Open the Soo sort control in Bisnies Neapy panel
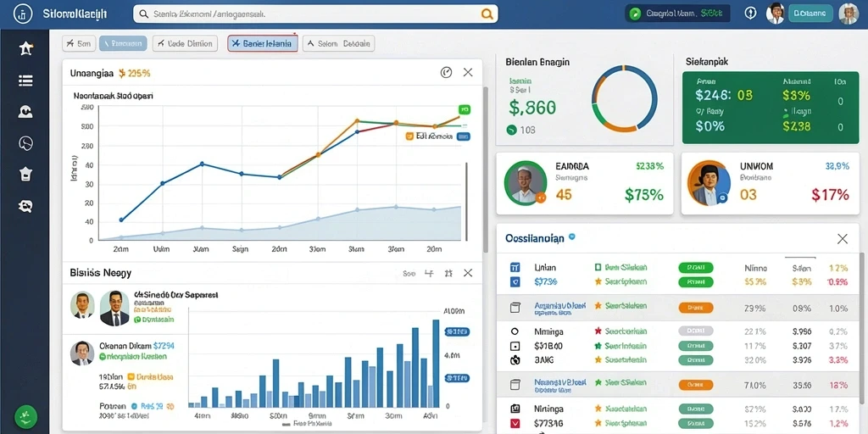This screenshot has width=868, height=434. (409, 274)
